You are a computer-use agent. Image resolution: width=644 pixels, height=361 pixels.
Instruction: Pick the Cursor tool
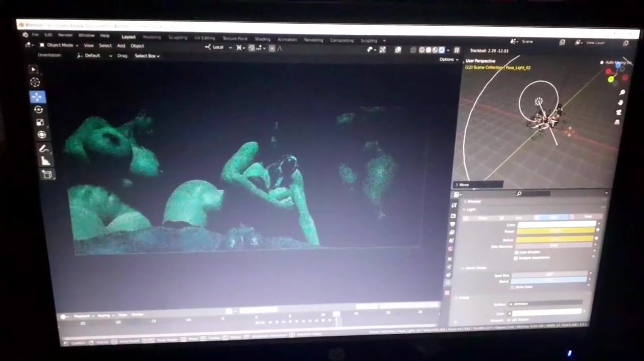point(35,82)
